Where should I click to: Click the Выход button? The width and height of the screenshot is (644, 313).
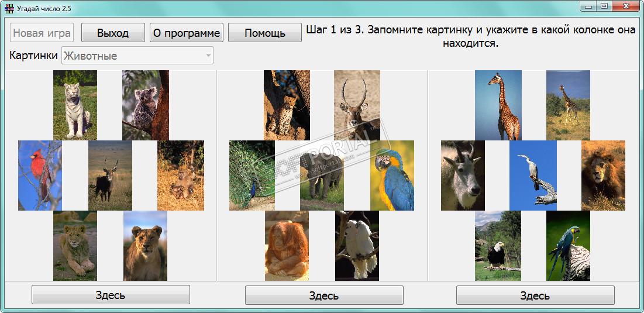click(113, 33)
